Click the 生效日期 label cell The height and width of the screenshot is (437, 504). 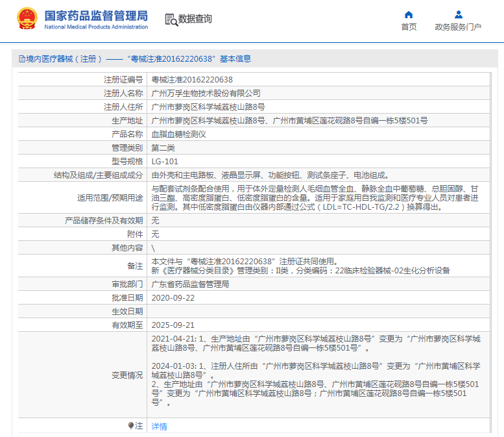[x=82, y=312]
